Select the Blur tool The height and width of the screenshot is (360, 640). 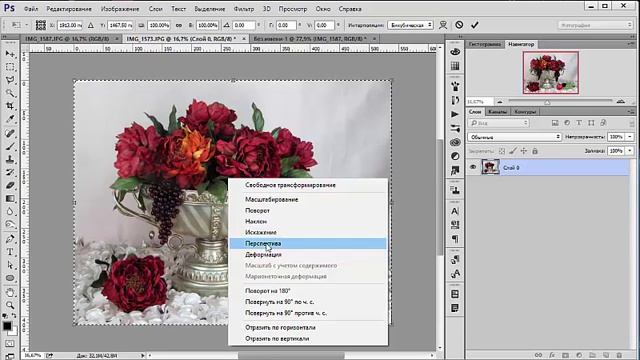coord(10,212)
